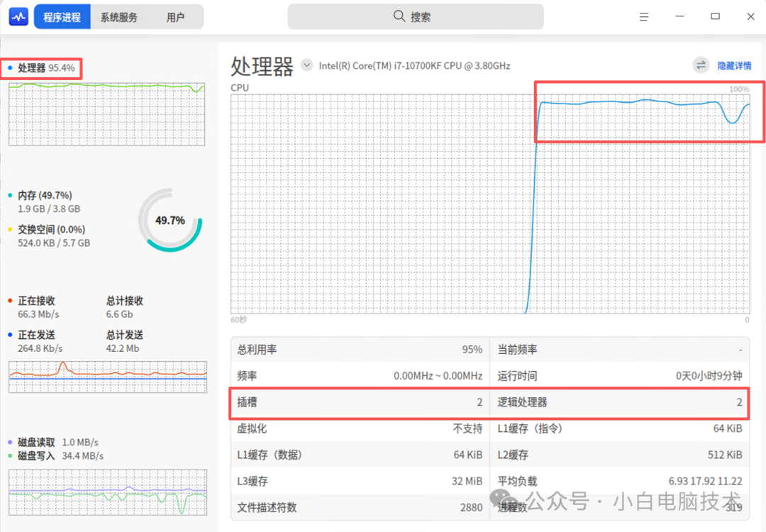This screenshot has height=532, width=766.
Task: Click the 总利用率 95% row
Action: [x=360, y=350]
